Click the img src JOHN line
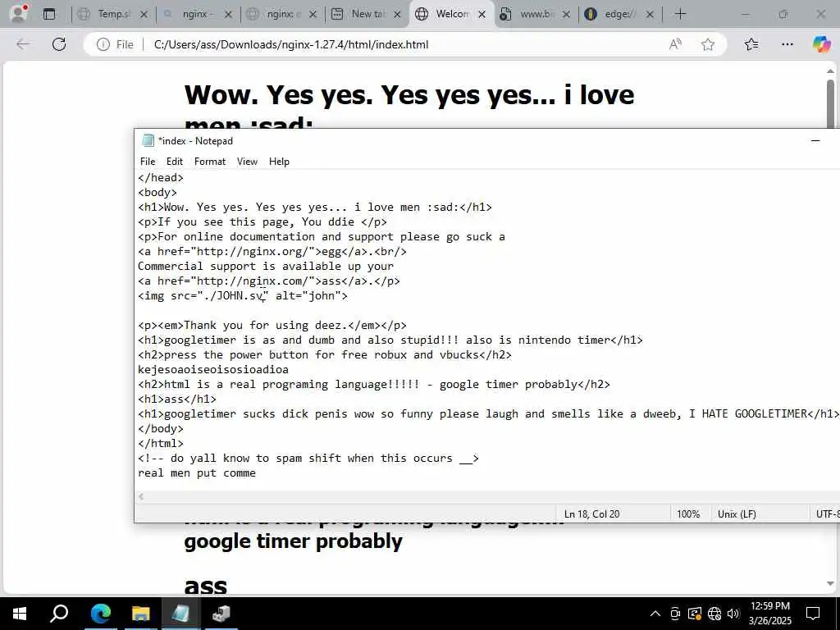 [243, 295]
